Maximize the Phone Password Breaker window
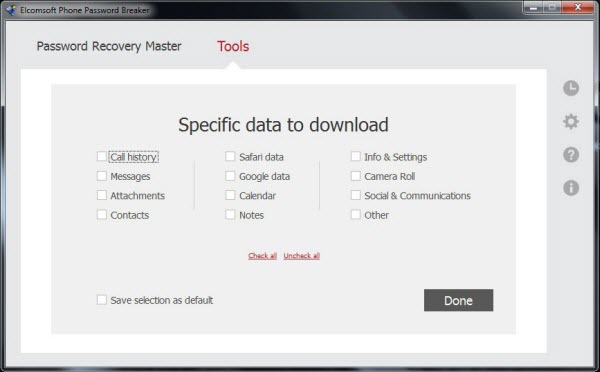Screen dimensions: 600x372 point(551,7)
